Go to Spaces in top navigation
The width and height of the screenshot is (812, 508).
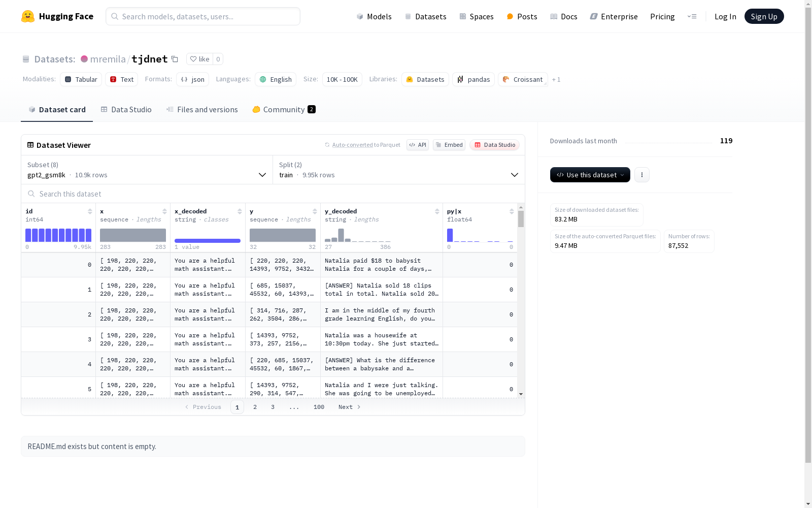click(477, 16)
